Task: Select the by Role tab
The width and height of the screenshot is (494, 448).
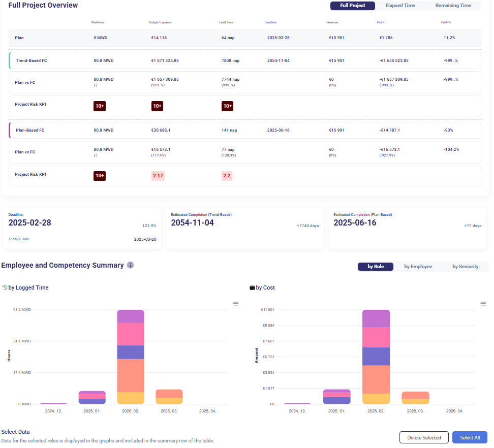Action: pos(375,266)
